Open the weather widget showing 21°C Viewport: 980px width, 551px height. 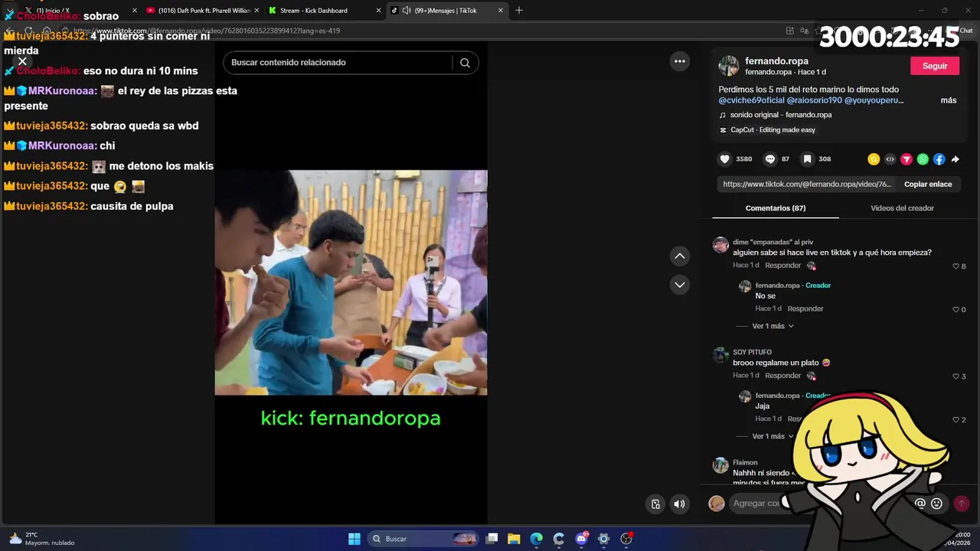point(42,539)
